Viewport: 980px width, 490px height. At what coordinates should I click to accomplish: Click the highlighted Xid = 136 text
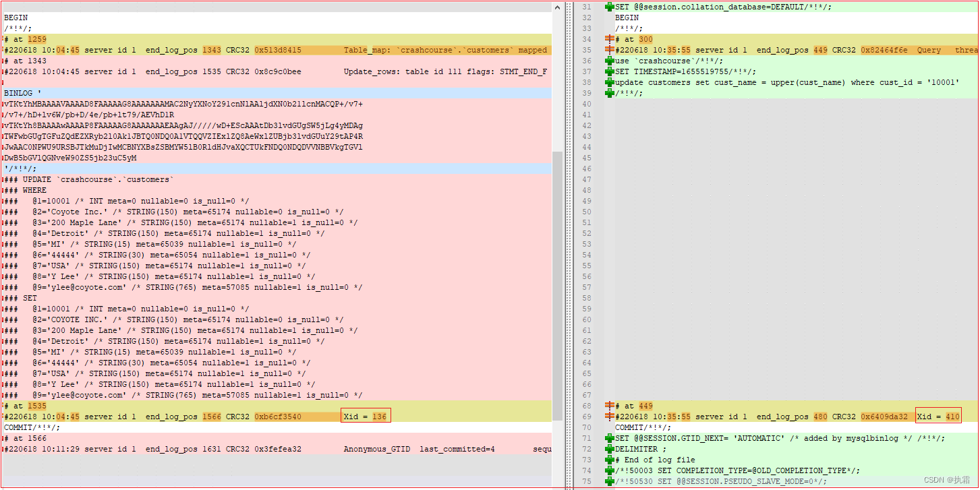click(366, 417)
